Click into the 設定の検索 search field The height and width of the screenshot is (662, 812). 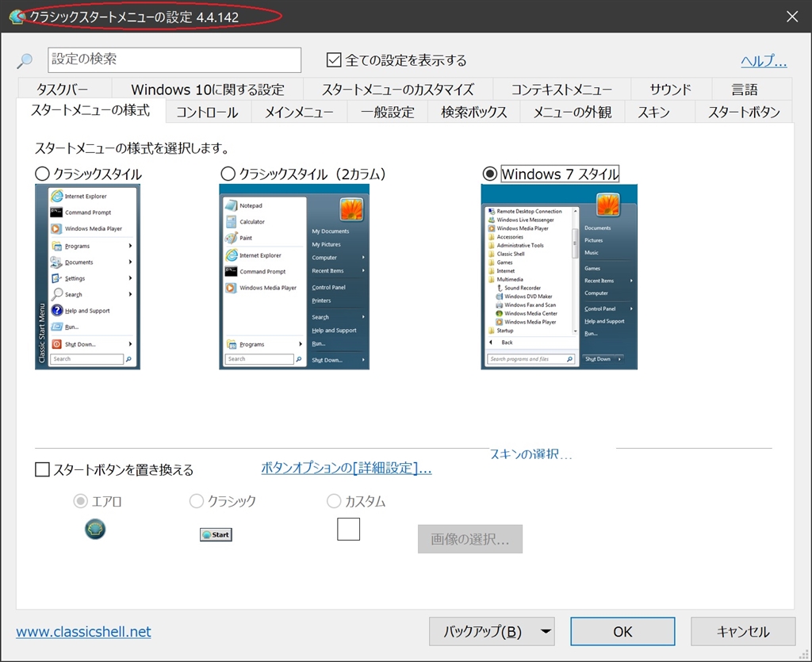tap(174, 60)
